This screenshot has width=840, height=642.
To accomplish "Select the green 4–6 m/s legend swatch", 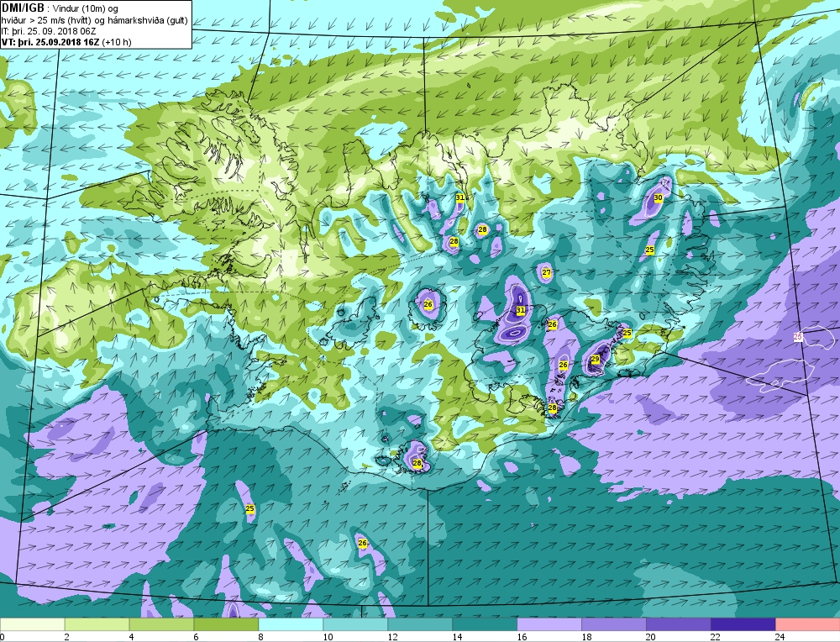I will click(162, 624).
